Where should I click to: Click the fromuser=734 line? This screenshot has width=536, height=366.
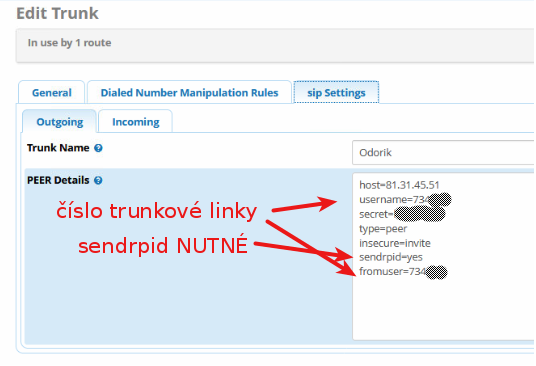[x=403, y=272]
